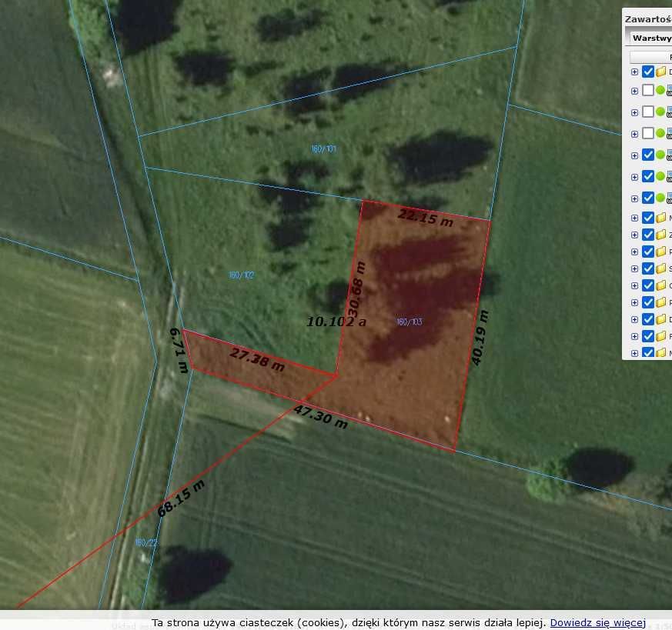Expand the first unchecked green-dot layer
The image size is (672, 630).
tap(635, 91)
